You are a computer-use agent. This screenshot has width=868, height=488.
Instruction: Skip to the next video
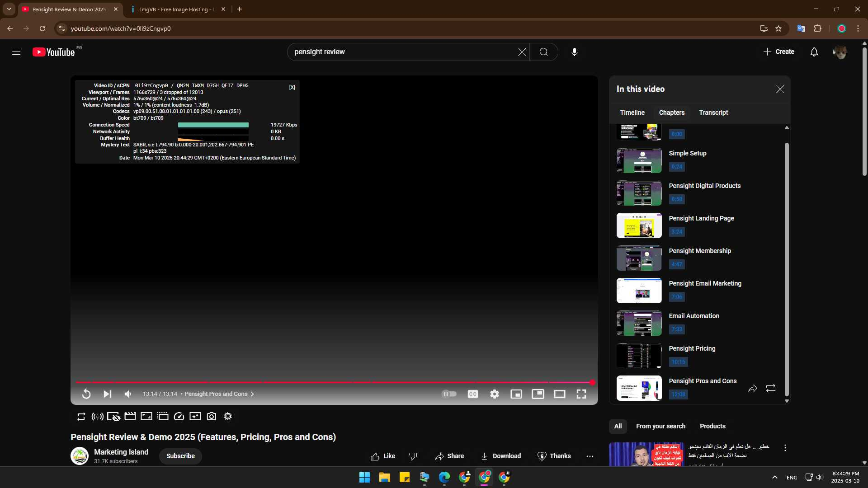point(107,394)
